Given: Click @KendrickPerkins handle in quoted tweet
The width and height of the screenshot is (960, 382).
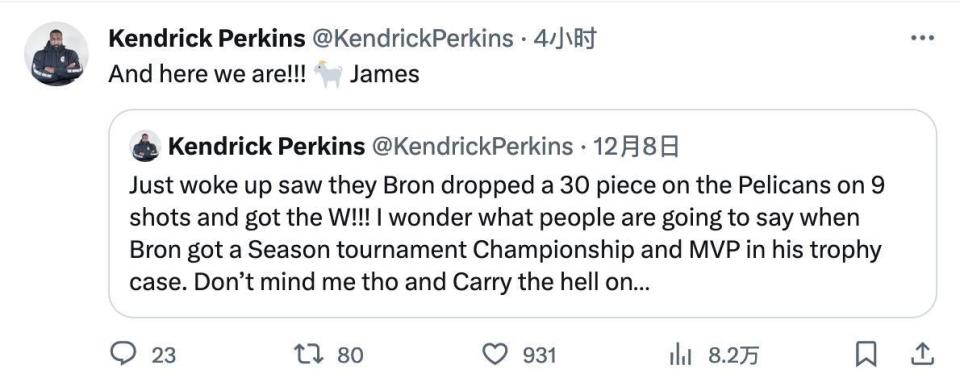Looking at the screenshot, I should pos(473,146).
